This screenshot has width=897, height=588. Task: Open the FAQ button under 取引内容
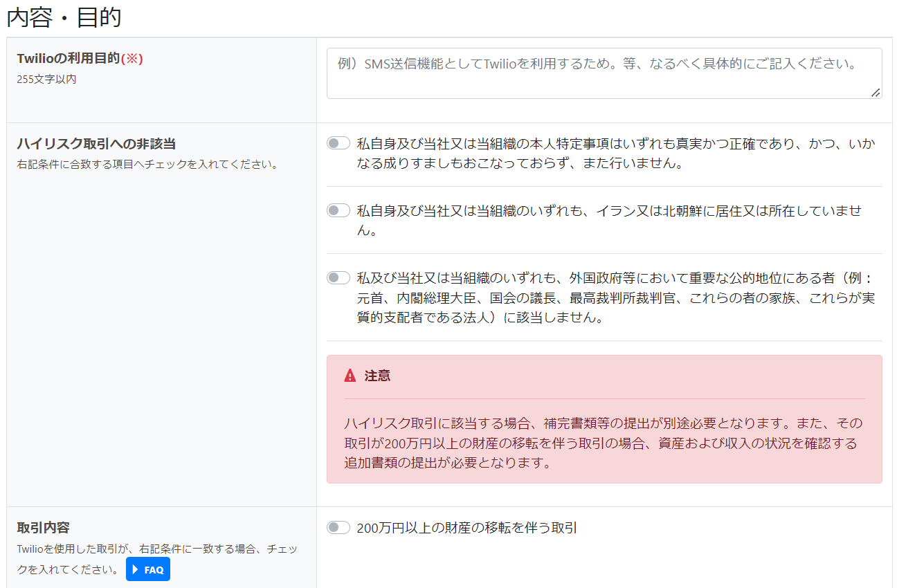point(148,569)
